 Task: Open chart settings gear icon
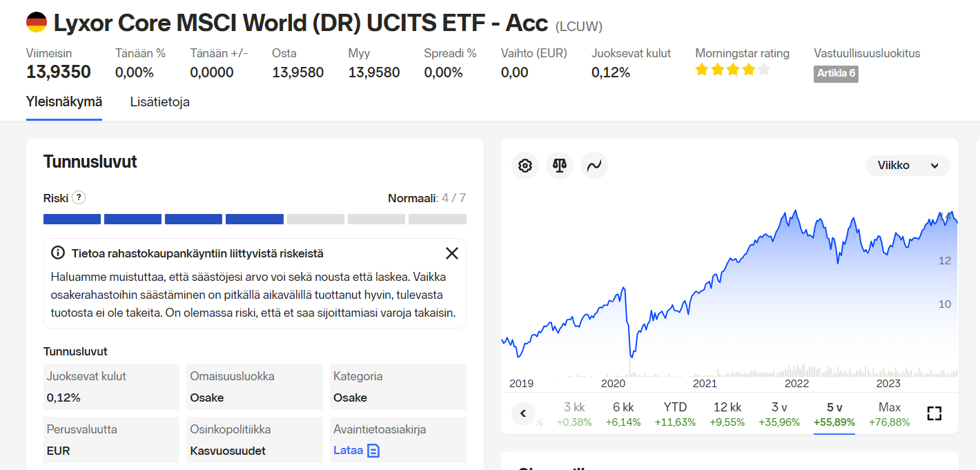pos(525,166)
